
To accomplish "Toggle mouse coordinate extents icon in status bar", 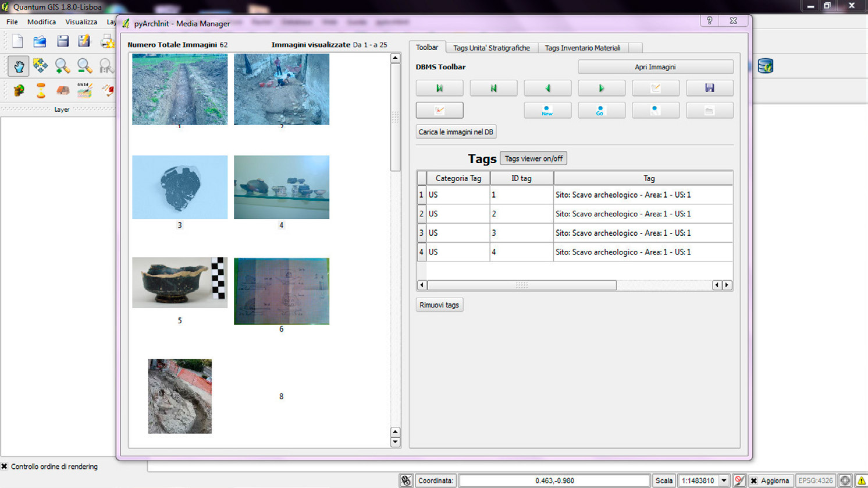I will pyautogui.click(x=406, y=480).
